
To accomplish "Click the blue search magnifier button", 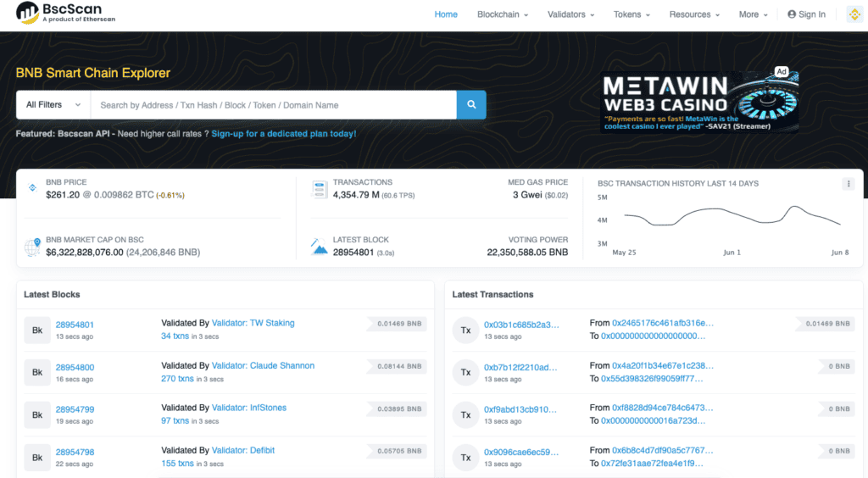I will pyautogui.click(x=471, y=105).
